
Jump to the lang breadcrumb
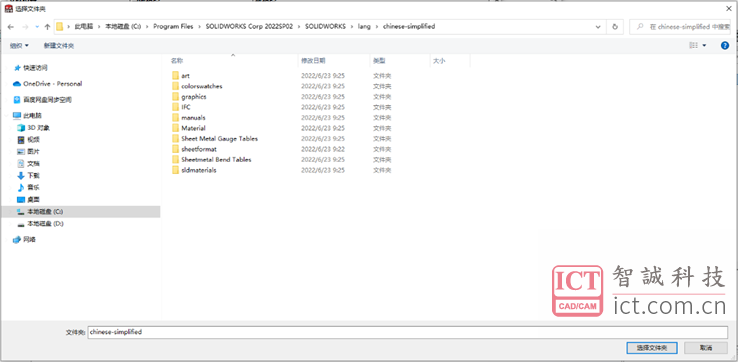coord(365,27)
